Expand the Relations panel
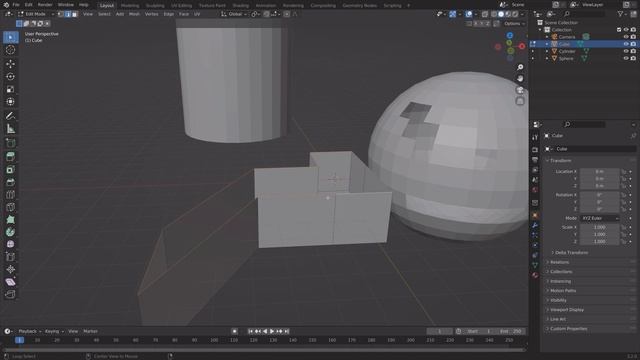The height and width of the screenshot is (360, 640). [x=559, y=262]
